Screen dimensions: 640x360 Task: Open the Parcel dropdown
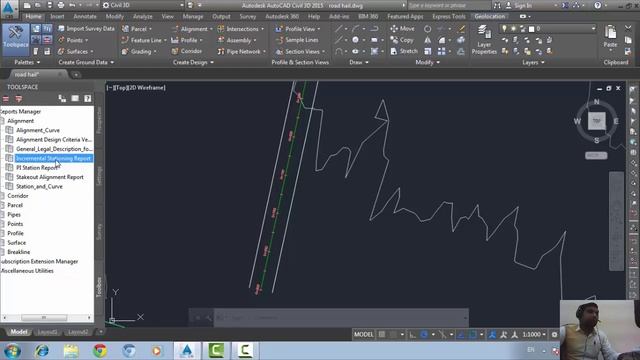[137, 29]
